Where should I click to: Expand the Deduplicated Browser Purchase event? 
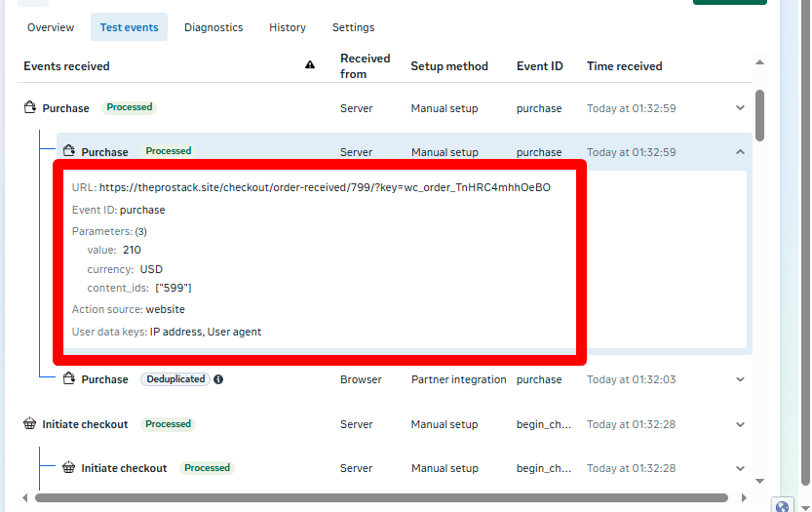tap(740, 379)
